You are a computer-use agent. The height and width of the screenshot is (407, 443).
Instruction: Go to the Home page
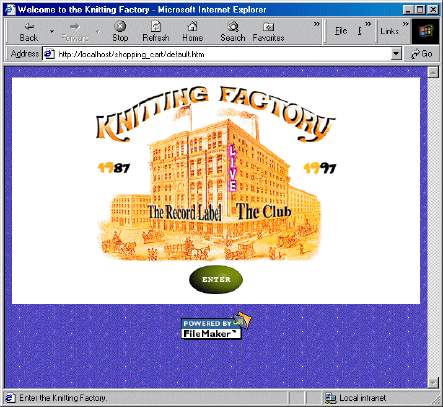pos(192,32)
